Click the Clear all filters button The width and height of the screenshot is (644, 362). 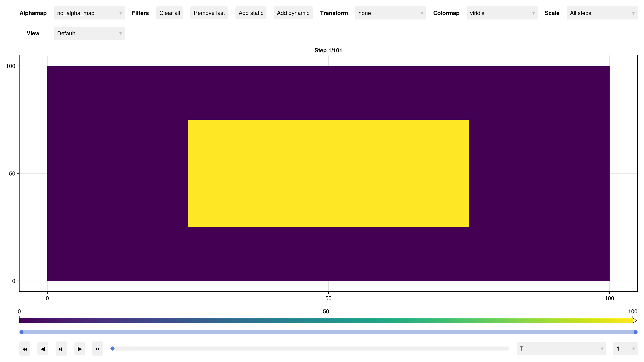[169, 13]
